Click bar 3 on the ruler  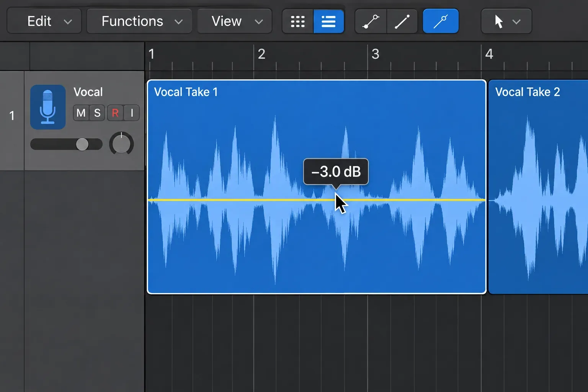point(376,54)
